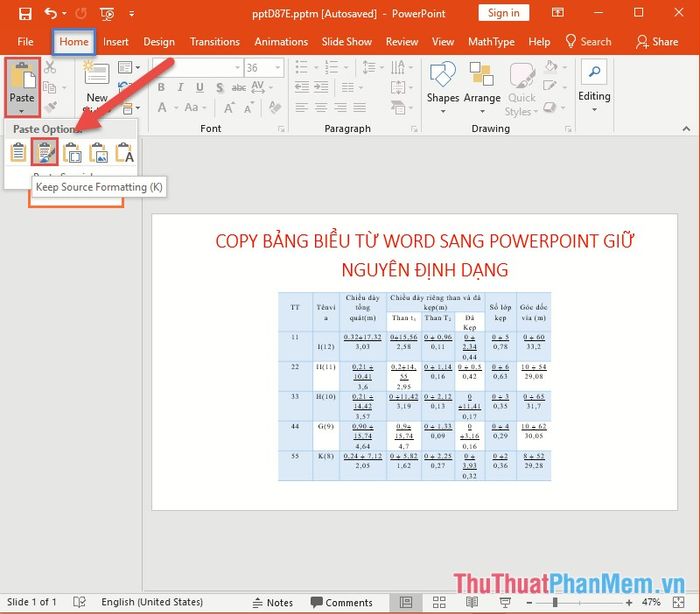Open the Arrange menu
This screenshot has width=700, height=614.
482,87
